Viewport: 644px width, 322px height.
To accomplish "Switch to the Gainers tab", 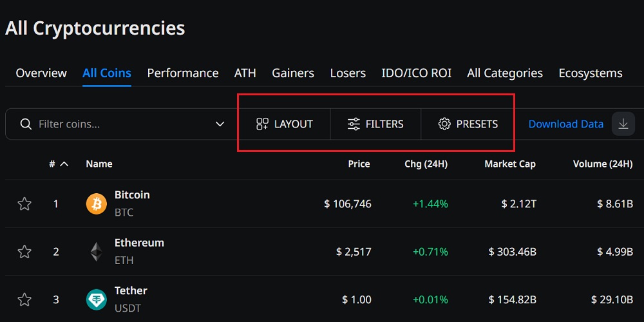I will [x=293, y=73].
